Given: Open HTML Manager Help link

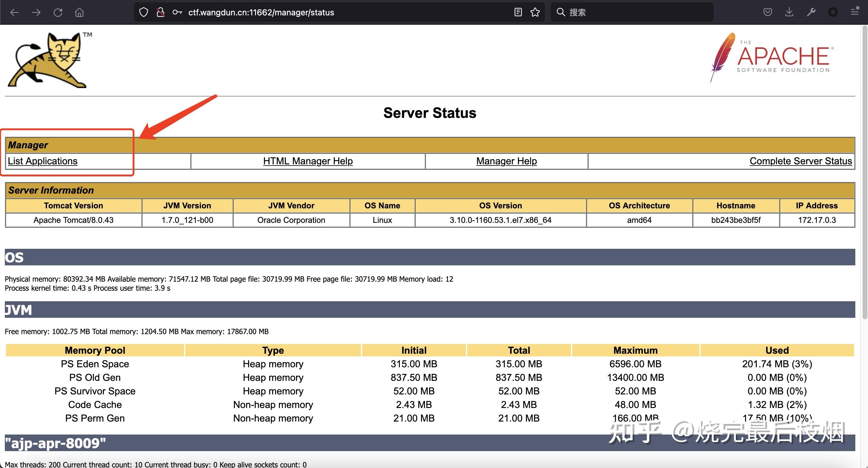Looking at the screenshot, I should pos(308,161).
